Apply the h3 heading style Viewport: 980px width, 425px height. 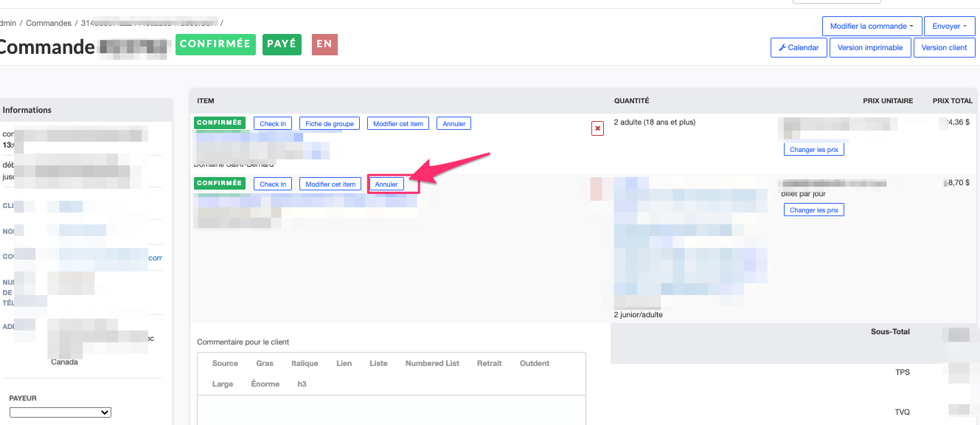pos(302,384)
